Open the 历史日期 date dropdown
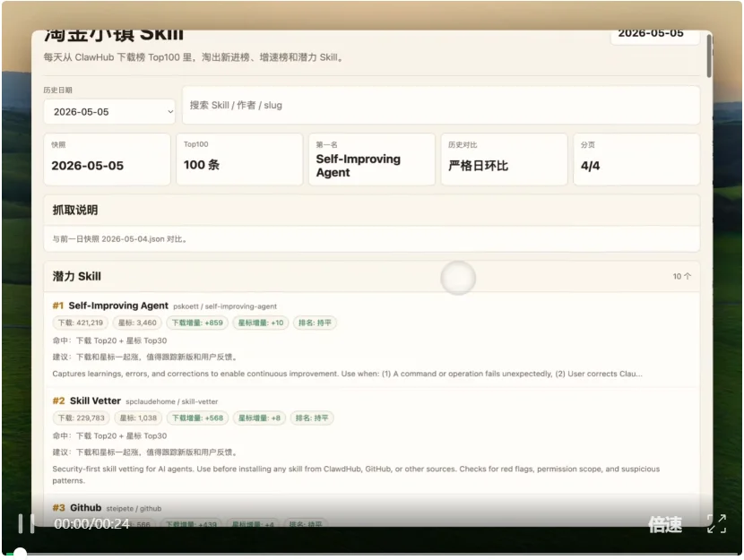This screenshot has height=560, width=744. (x=109, y=112)
